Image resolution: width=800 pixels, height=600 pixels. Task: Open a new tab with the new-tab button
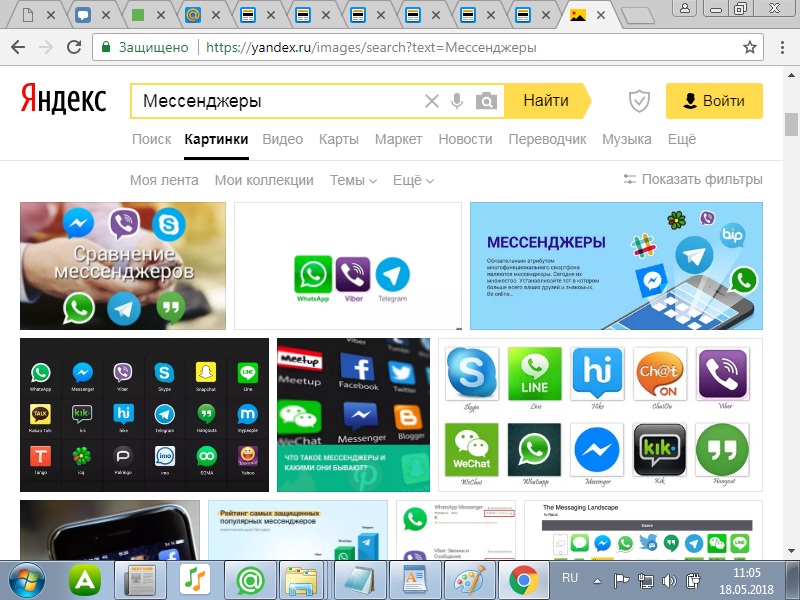pos(638,16)
